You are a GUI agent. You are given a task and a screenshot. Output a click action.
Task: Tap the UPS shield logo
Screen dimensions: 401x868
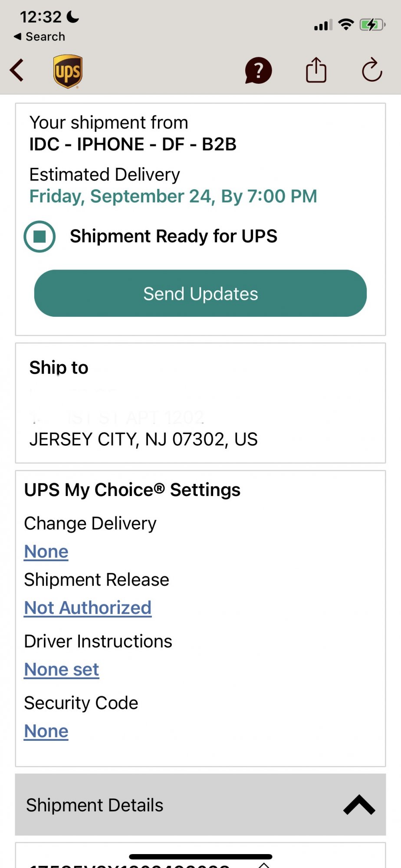[68, 71]
